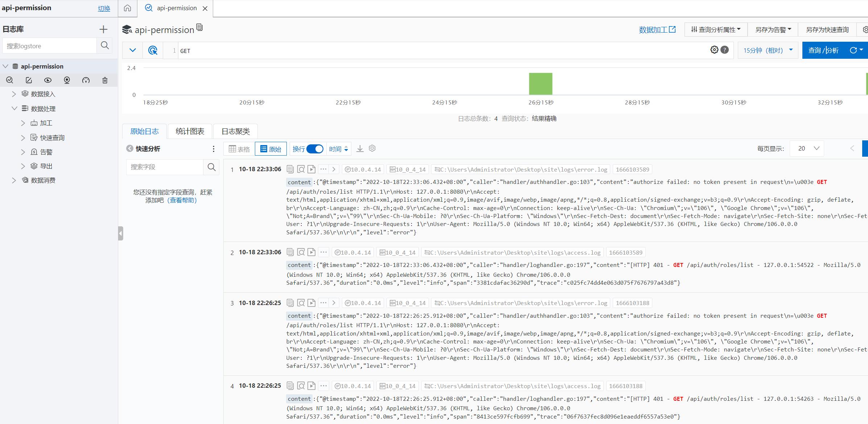The width and height of the screenshot is (868, 424).
Task: Switch display to 表格 table view
Action: (239, 149)
